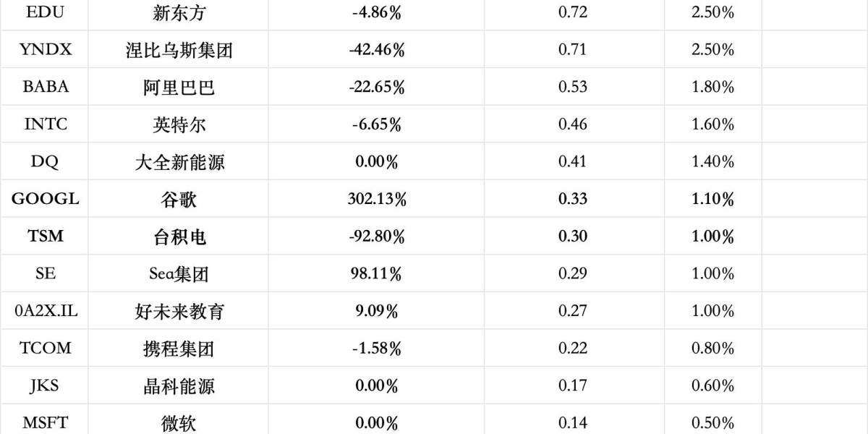The height and width of the screenshot is (434, 868).
Task: Select the GOOGL ticker in bold
Action: tap(45, 199)
